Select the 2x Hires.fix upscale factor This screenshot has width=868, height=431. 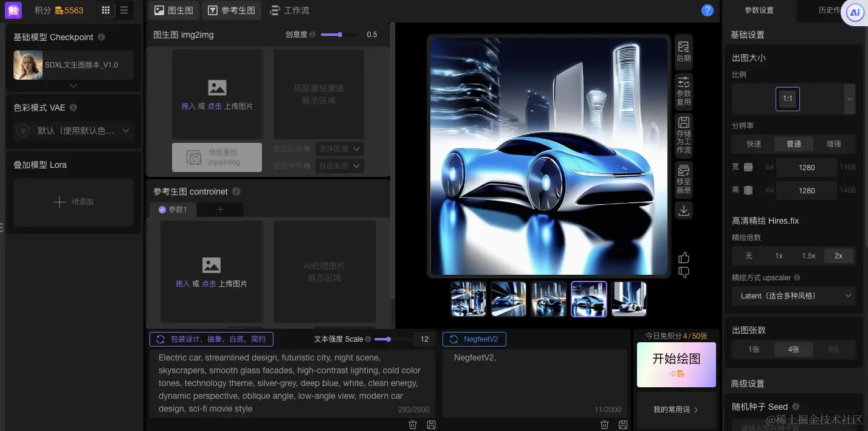coord(838,256)
